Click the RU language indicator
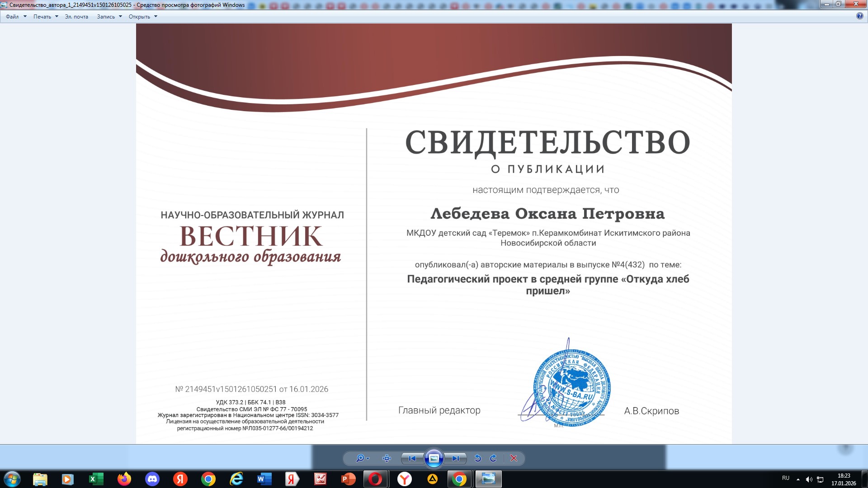Screen dimensions: 868x488 pos(786,478)
